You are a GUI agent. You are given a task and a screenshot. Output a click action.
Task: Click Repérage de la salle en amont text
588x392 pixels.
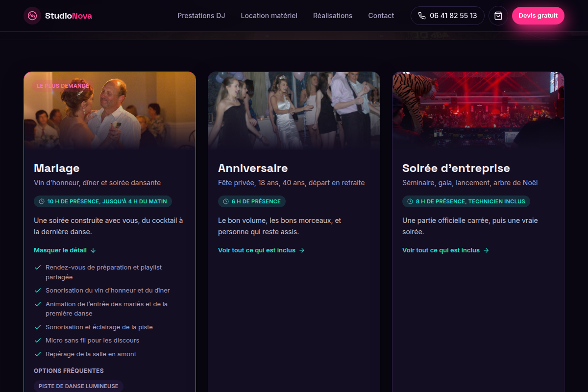click(91, 354)
